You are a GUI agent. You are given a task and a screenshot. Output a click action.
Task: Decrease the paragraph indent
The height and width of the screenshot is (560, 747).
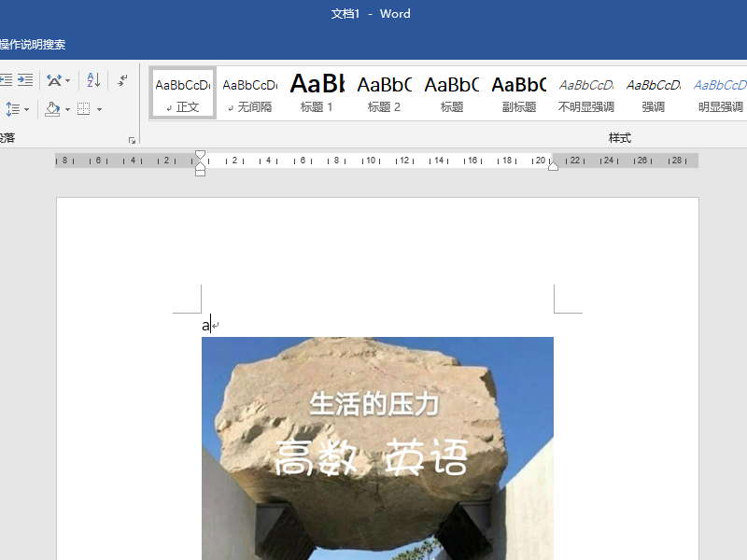6,80
